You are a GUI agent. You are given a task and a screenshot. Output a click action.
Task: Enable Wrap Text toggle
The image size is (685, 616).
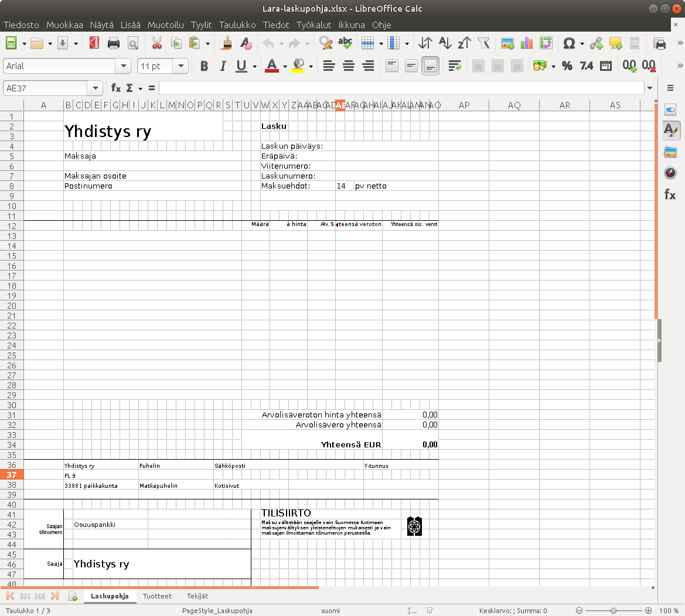[454, 66]
